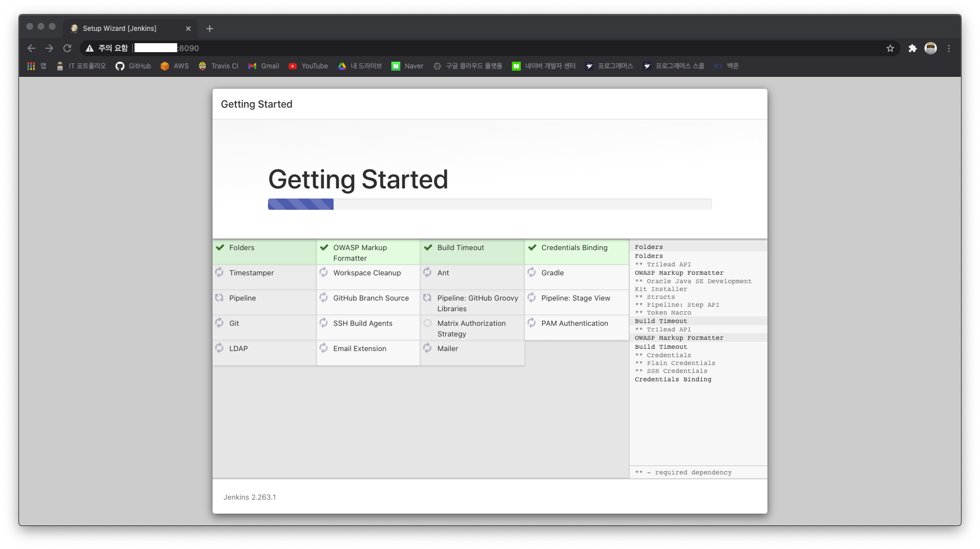980x549 pixels.
Task: Click the green checkmark icon next to Folders
Action: pyautogui.click(x=220, y=247)
